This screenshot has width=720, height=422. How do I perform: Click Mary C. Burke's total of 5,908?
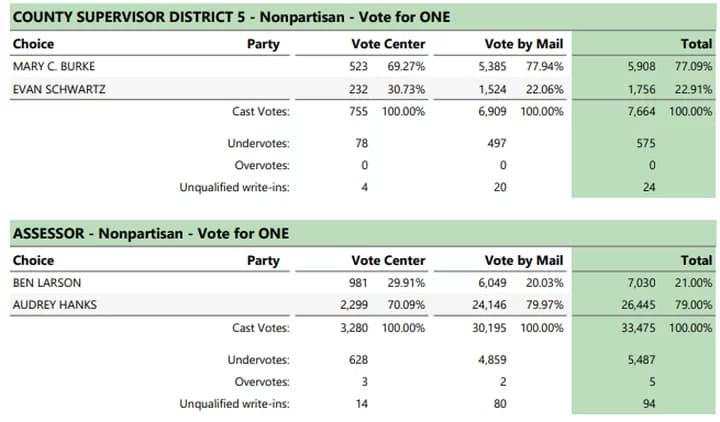(641, 66)
